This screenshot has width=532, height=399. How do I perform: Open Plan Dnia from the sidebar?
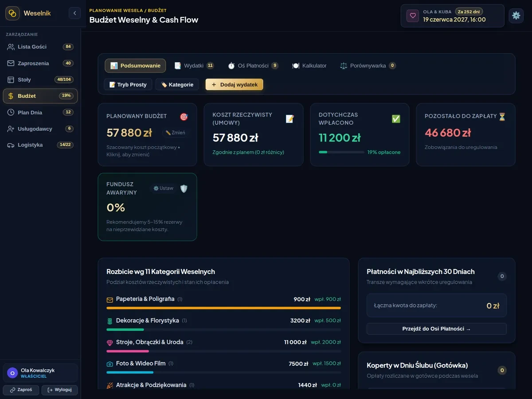pyautogui.click(x=40, y=113)
